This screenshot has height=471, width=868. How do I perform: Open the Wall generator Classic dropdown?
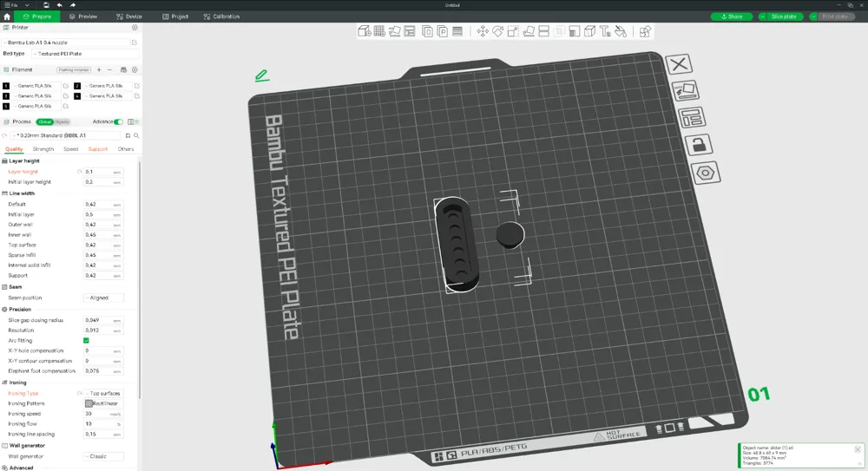(103, 456)
